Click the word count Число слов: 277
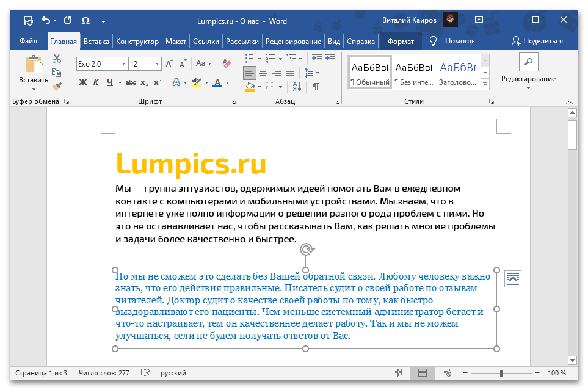Image resolution: width=588 pixels, height=390 pixels. [x=104, y=373]
